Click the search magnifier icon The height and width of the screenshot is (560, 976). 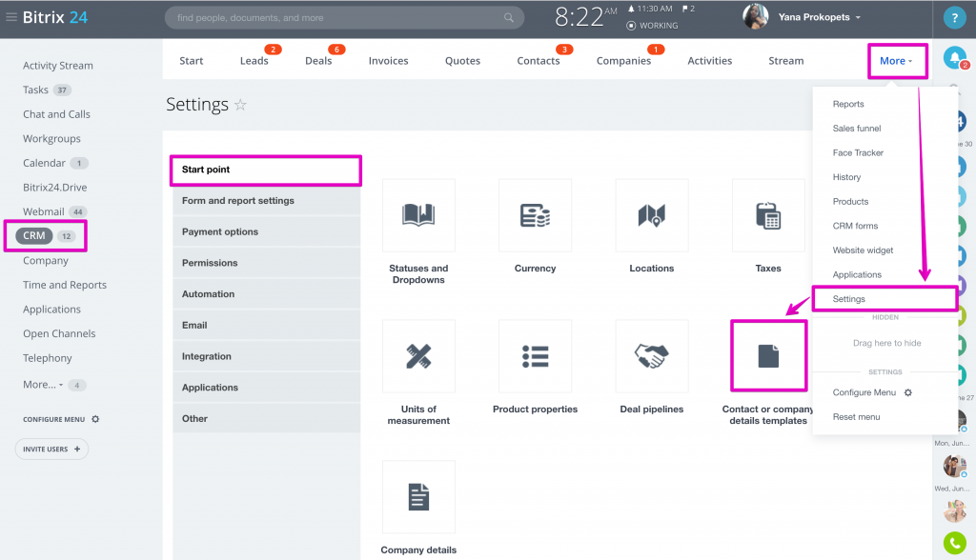(x=509, y=17)
